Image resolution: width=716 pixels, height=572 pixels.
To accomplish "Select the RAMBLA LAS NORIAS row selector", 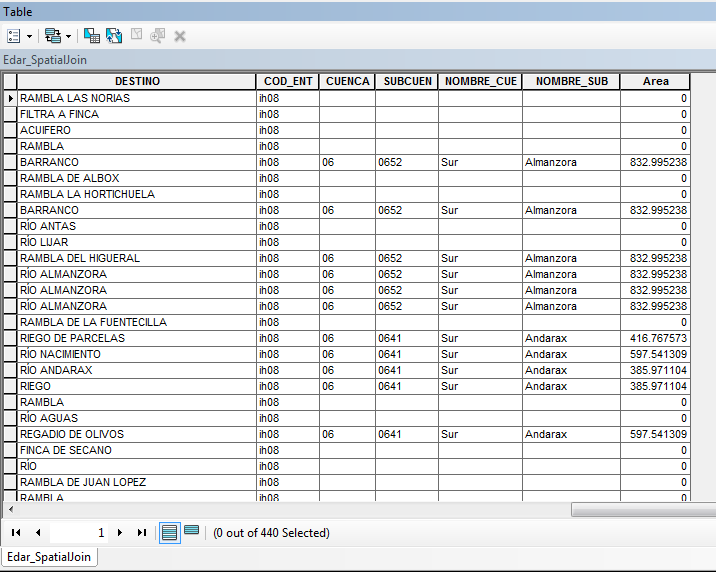I will pos(11,98).
